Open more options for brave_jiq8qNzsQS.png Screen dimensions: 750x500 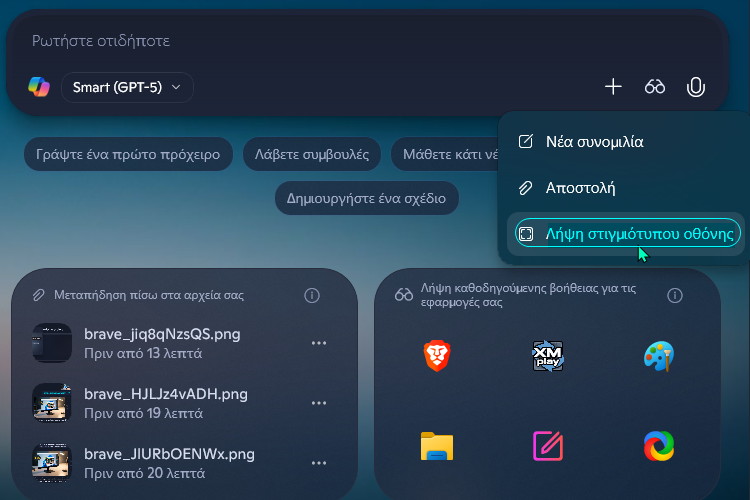point(319,343)
